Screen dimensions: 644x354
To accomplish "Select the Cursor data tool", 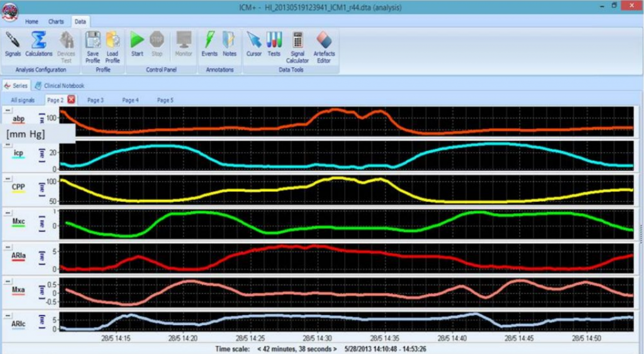I will [254, 44].
